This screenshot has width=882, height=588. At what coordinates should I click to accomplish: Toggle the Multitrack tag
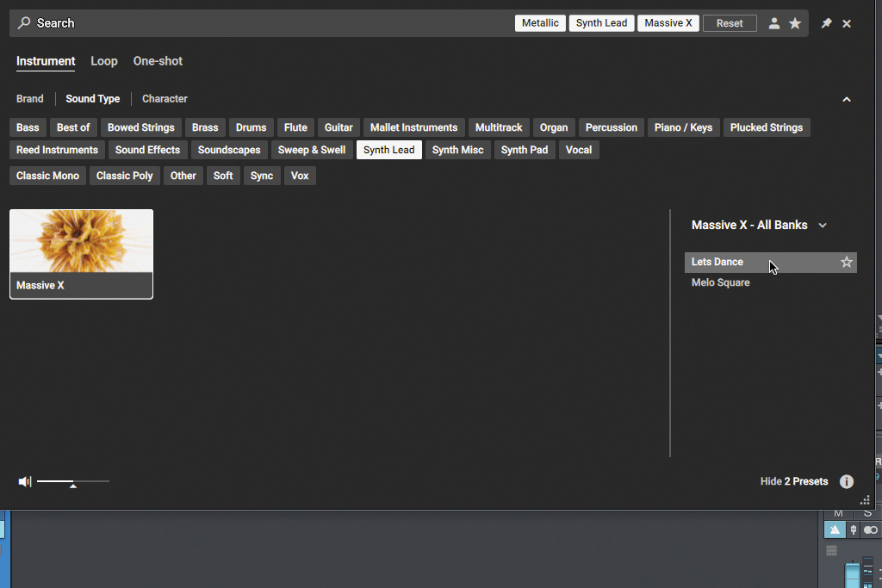[499, 127]
